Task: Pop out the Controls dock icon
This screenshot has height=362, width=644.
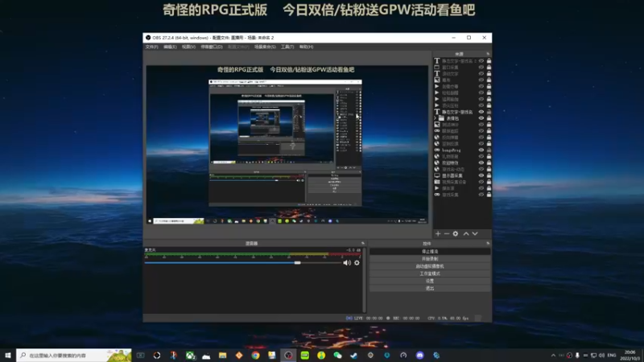Action: 488,244
